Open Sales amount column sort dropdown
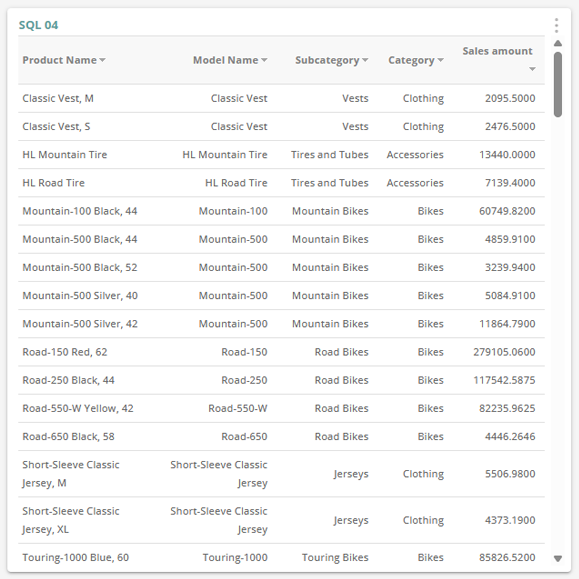 532,69
